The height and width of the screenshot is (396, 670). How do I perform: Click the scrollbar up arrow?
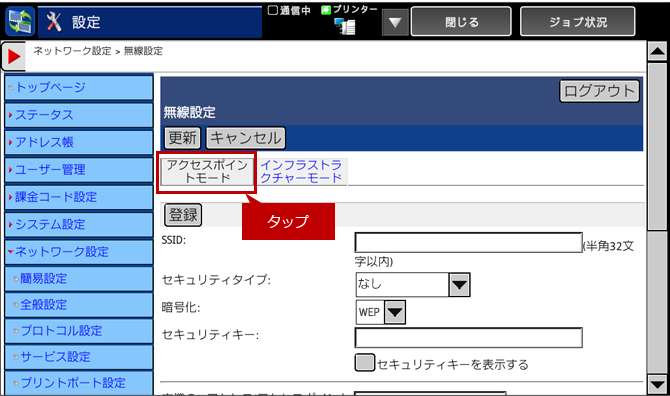click(658, 52)
